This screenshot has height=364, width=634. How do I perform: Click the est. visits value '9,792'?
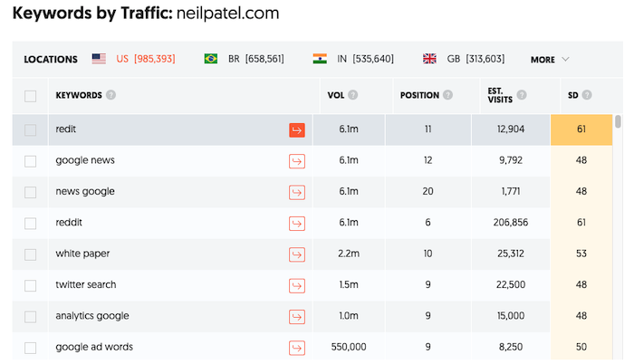511,160
